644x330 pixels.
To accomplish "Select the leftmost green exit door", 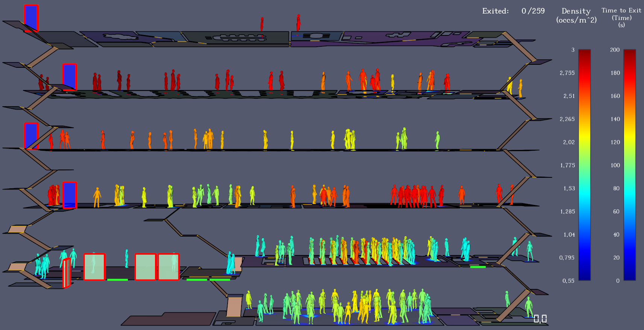I will click(x=94, y=267).
